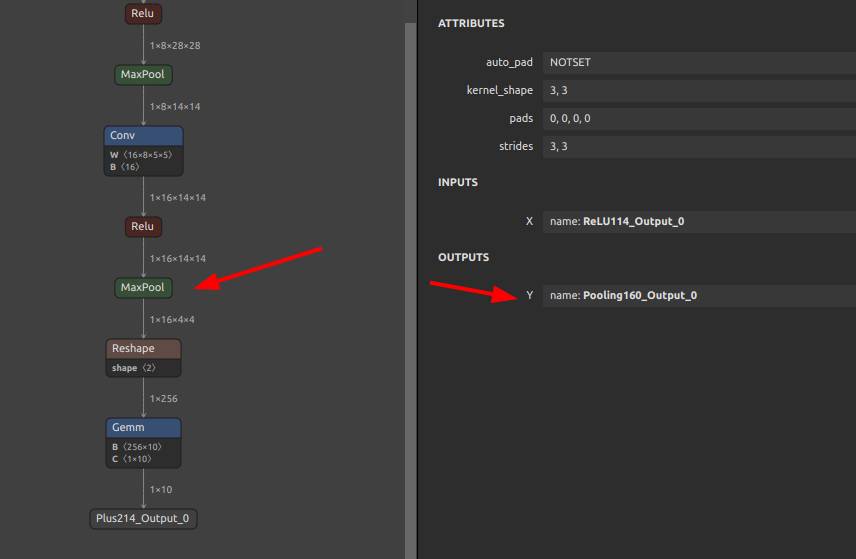The width and height of the screenshot is (856, 559).
Task: Click the auto_pad NOTSET value field
Action: pos(698,62)
